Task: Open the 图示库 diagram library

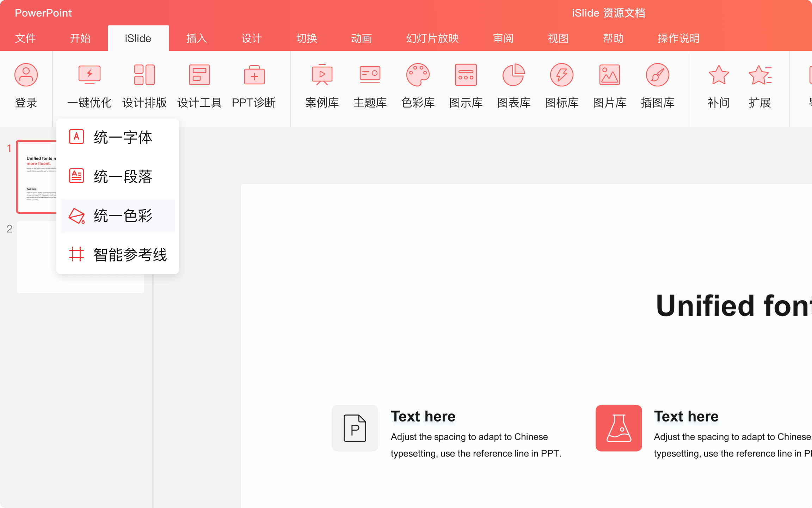Action: [466, 86]
